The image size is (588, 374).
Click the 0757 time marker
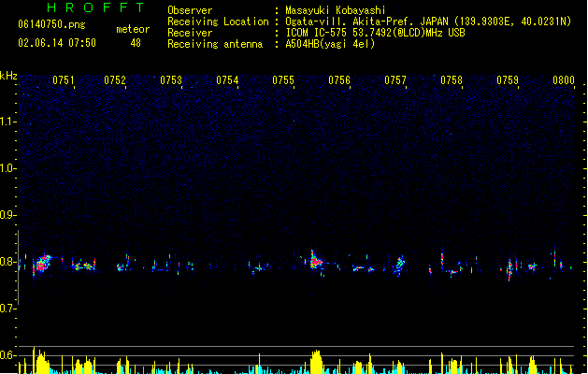click(x=395, y=80)
